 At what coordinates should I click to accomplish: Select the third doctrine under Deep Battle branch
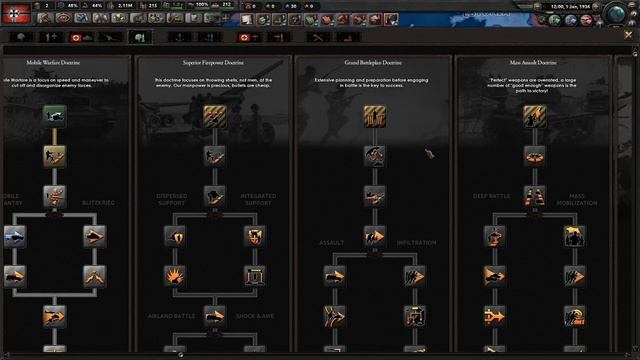(495, 316)
